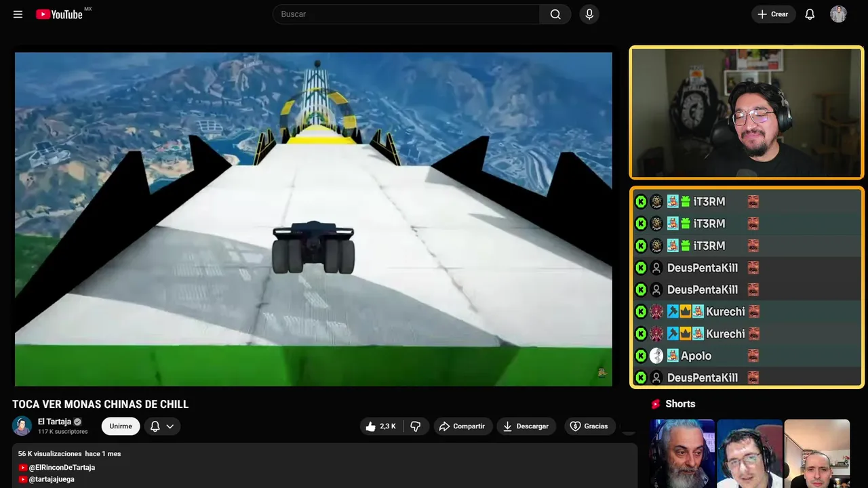The height and width of the screenshot is (488, 868).
Task: Click the streamer webcam overlay
Action: tap(747, 113)
